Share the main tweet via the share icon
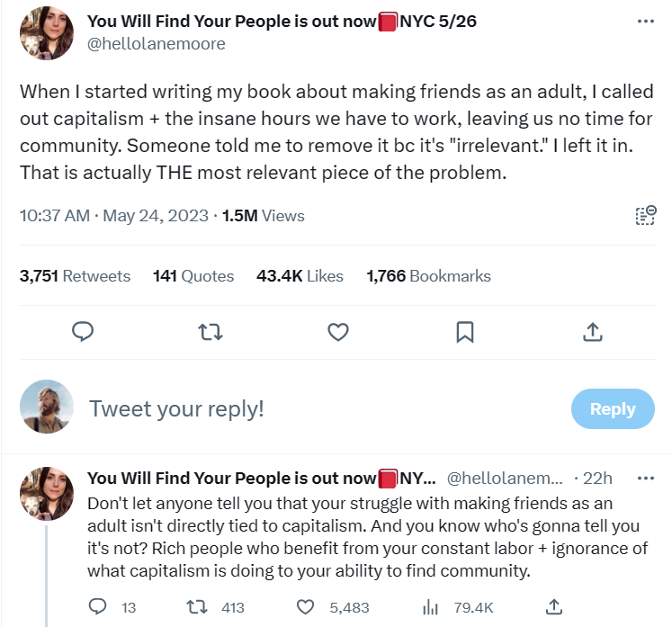Image resolution: width=672 pixels, height=627 pixels. tap(593, 332)
